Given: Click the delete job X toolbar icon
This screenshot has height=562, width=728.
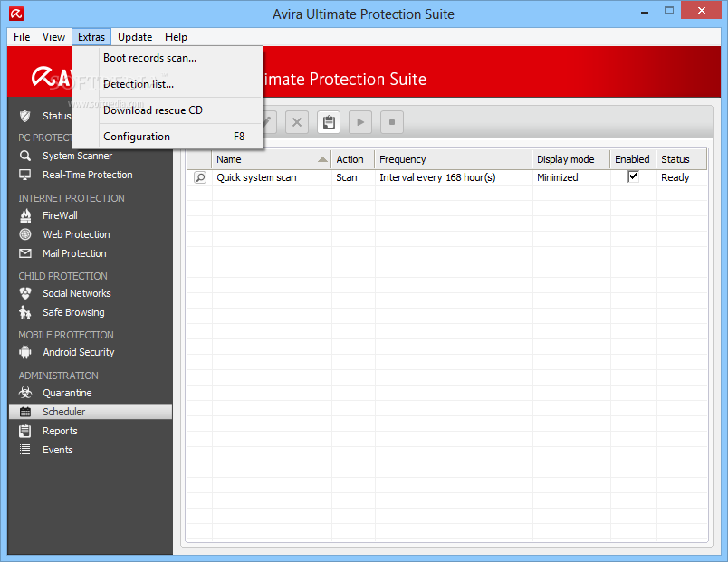Looking at the screenshot, I should click(x=297, y=122).
